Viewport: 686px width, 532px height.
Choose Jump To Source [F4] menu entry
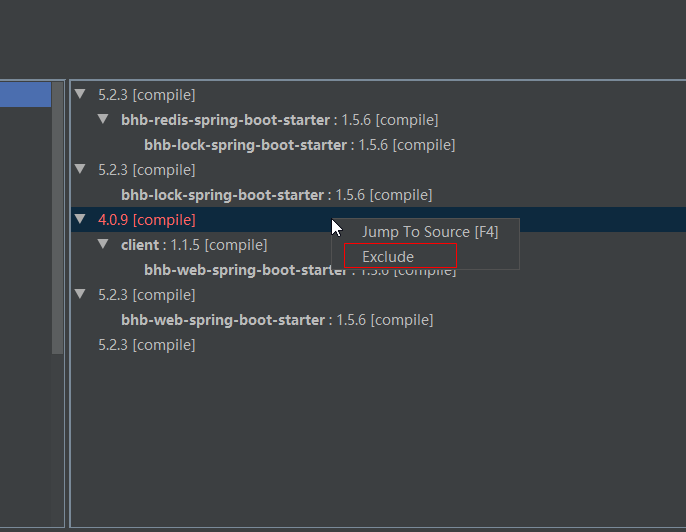429,232
